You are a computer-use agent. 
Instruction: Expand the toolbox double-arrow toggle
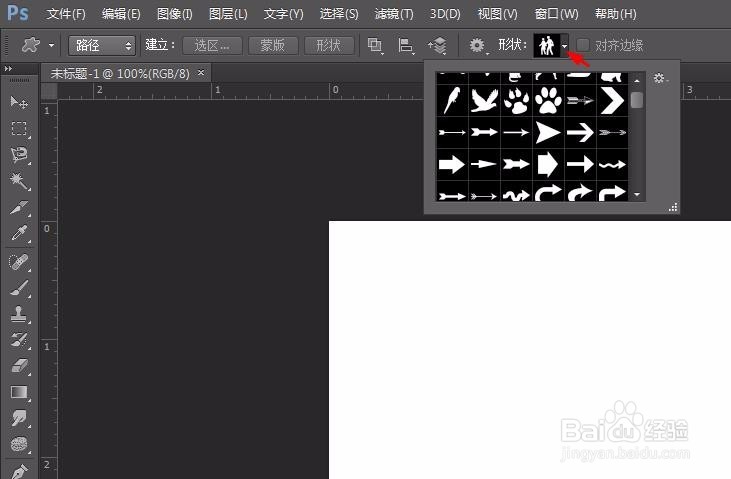[x=8, y=69]
